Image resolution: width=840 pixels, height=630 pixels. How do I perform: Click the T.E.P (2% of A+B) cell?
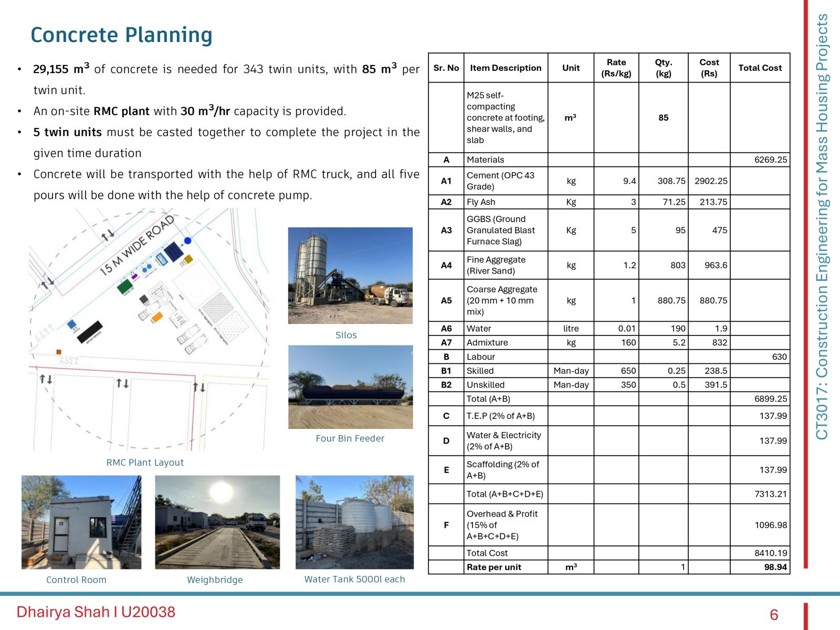tap(506, 416)
